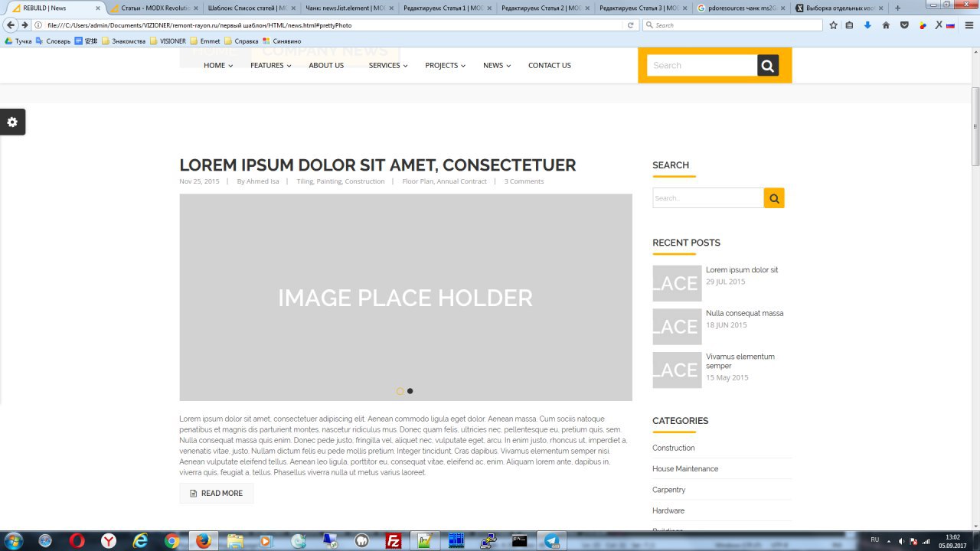Focus the sidebar Search input field
This screenshot has width=980, height=551.
tap(708, 198)
